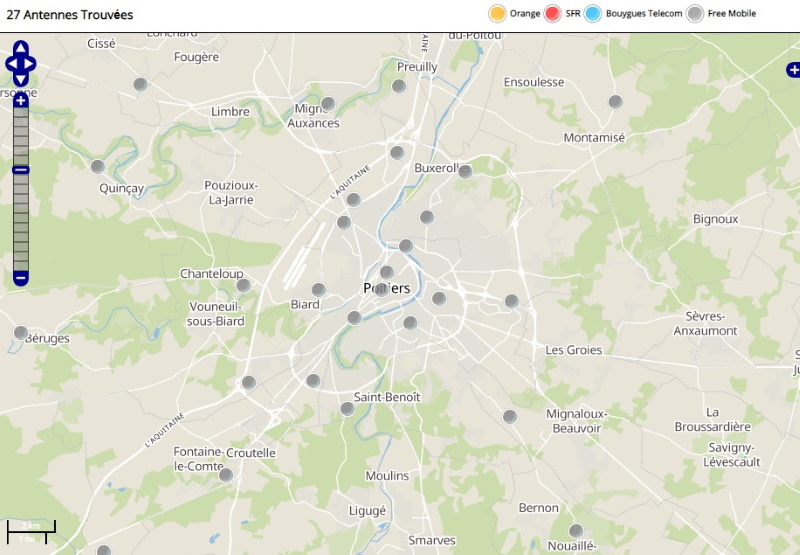The height and width of the screenshot is (555, 800).
Task: Toggle the Bouygues Telecom blue circle
Action: [x=593, y=14]
